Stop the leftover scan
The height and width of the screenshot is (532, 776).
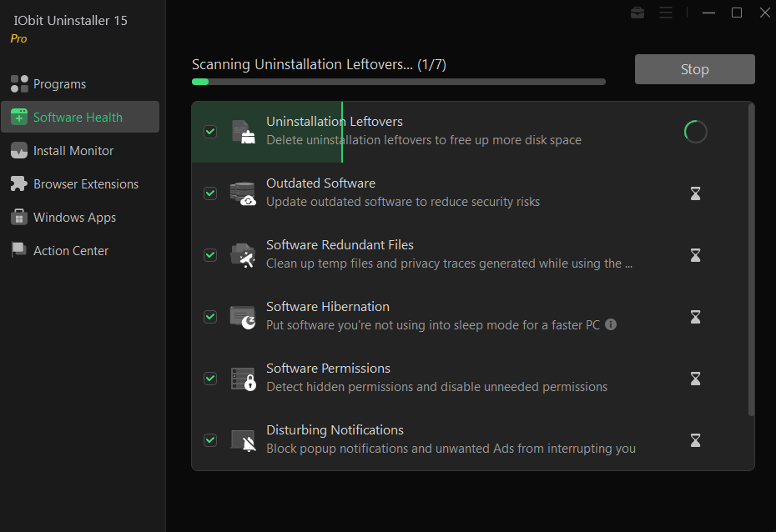coord(694,69)
